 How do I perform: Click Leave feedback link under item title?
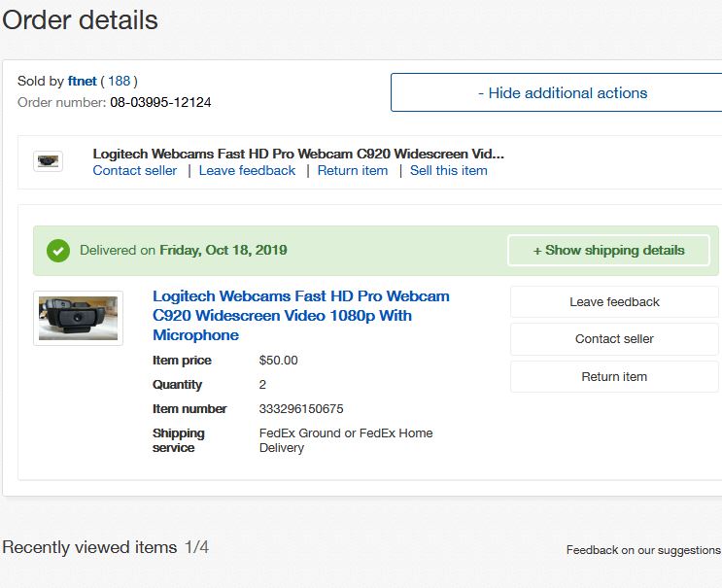tap(247, 171)
